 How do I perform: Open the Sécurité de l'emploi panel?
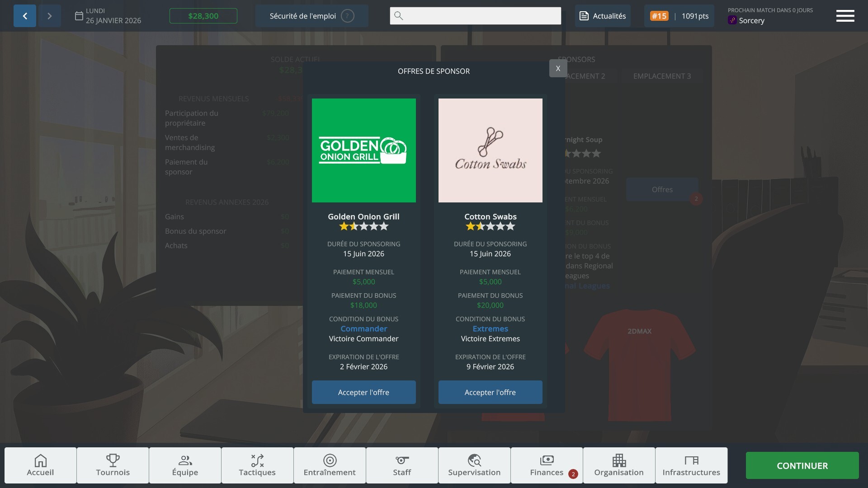(311, 16)
